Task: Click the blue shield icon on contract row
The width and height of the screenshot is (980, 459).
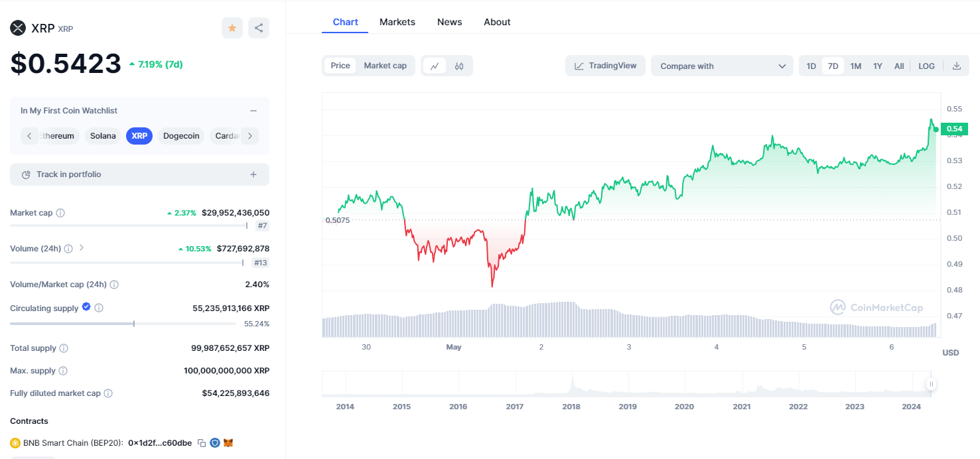Action: (215, 442)
